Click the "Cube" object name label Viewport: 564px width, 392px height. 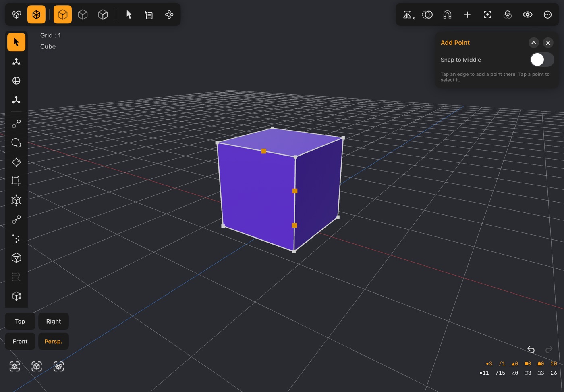point(48,46)
